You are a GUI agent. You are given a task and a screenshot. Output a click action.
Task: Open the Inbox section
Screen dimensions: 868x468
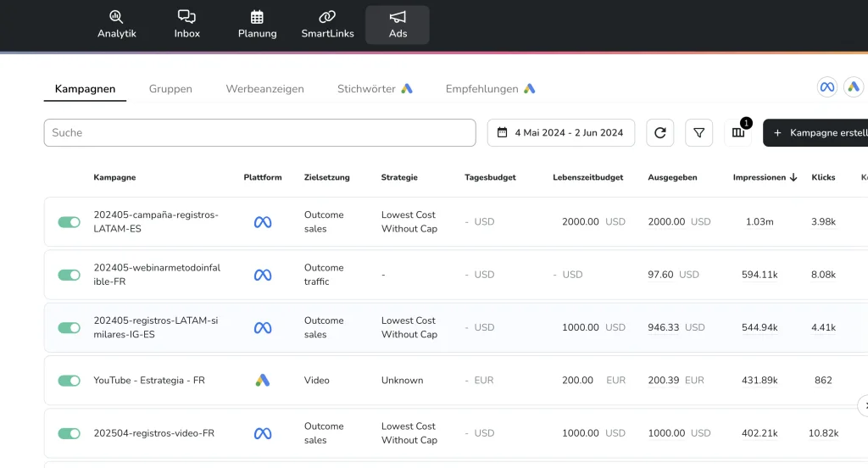tap(186, 25)
